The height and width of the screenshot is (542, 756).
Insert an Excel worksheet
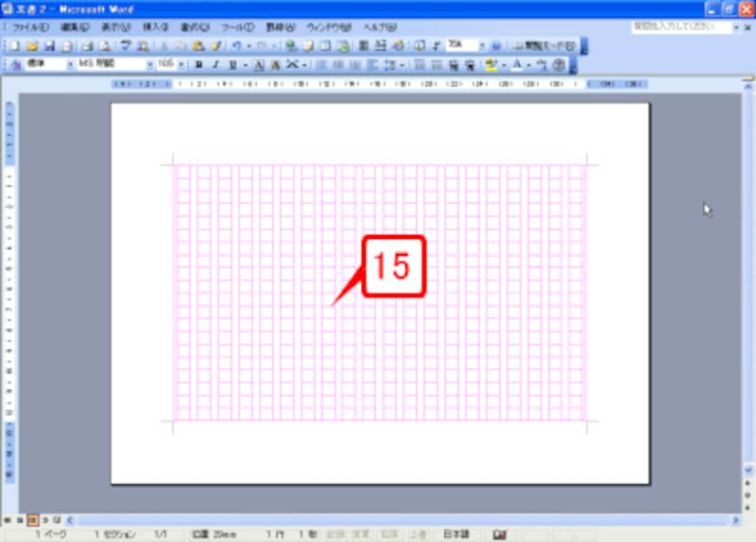(x=343, y=46)
